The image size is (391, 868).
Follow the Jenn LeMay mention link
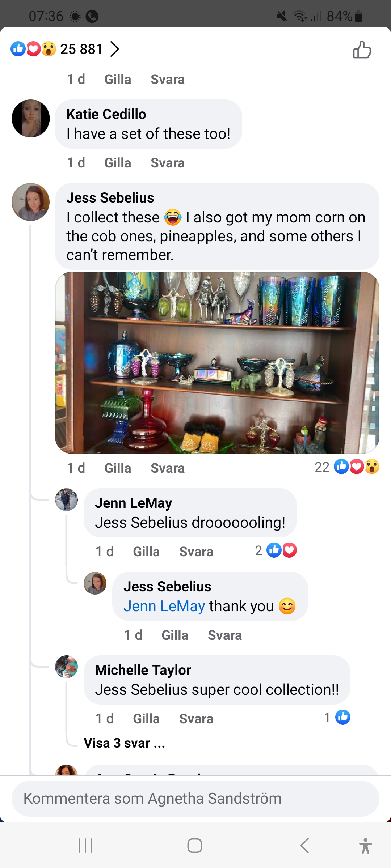(x=164, y=606)
